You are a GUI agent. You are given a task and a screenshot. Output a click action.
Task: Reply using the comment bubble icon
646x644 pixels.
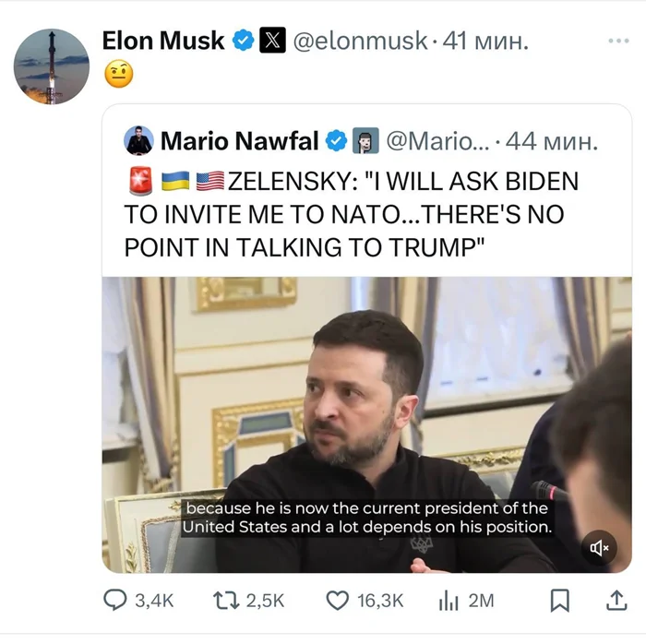pos(114,601)
